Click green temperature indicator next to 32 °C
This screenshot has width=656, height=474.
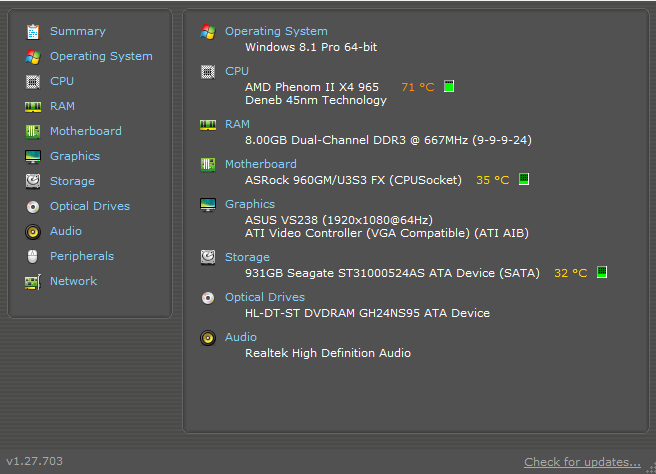tap(602, 272)
